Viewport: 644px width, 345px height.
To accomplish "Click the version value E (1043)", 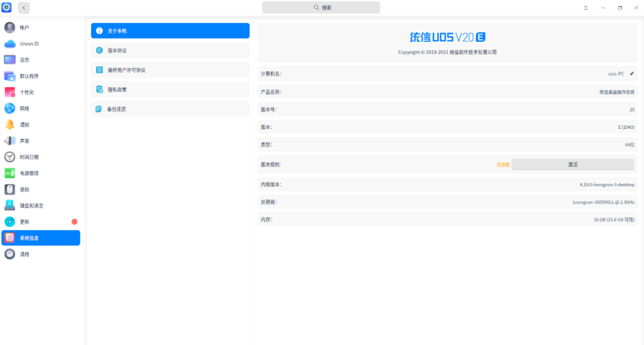I will [626, 127].
